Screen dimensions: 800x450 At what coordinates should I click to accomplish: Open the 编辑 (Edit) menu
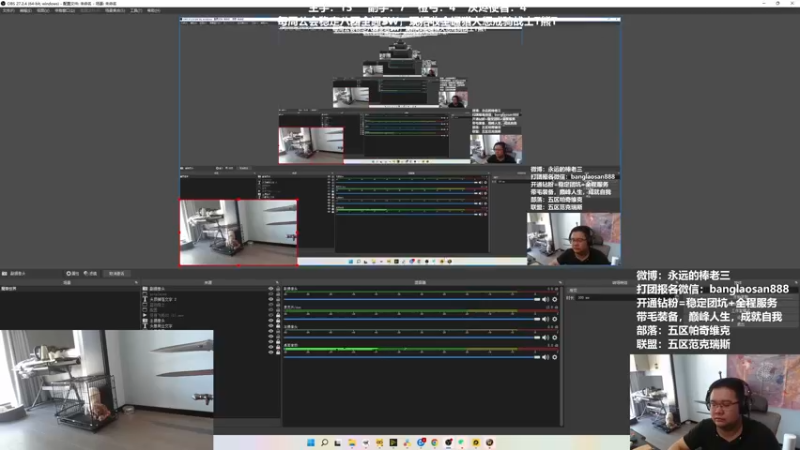click(26, 10)
